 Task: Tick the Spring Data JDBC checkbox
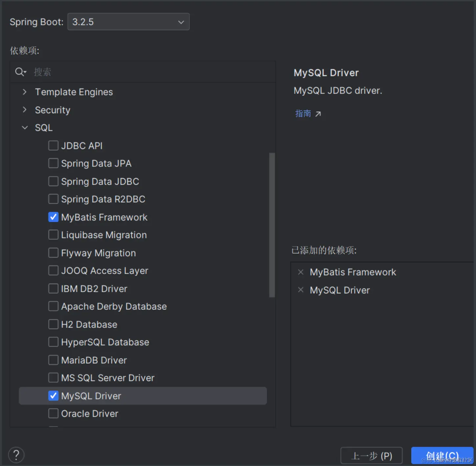click(x=54, y=181)
